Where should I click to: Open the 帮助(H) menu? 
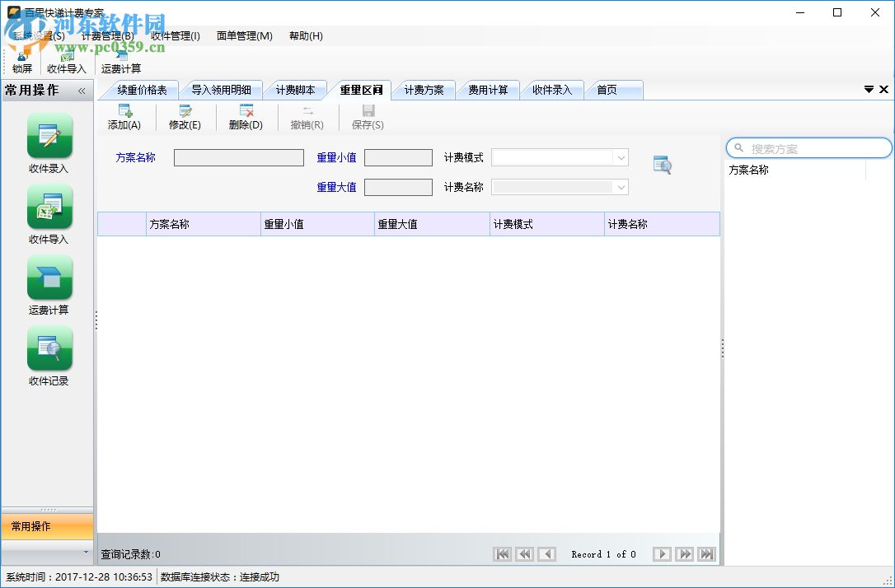pos(306,36)
